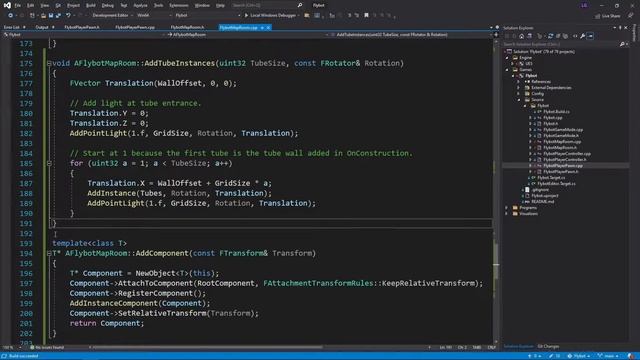The image size is (640, 360).
Task: Open the AddTubeInstances member navigation dropdown
Action: (x=411, y=35)
